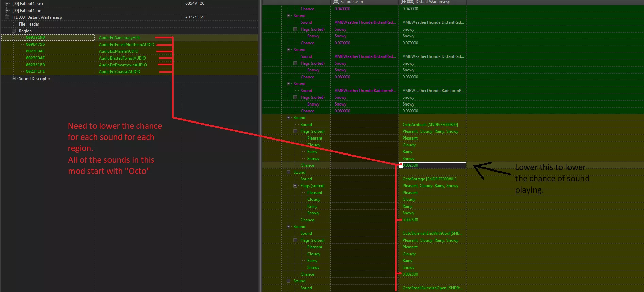This screenshot has height=292, width=644.
Task: Click 'Pleasant, Cloudy, Rainy, Snowy' flags for OctoAmbush
Action: (430, 131)
